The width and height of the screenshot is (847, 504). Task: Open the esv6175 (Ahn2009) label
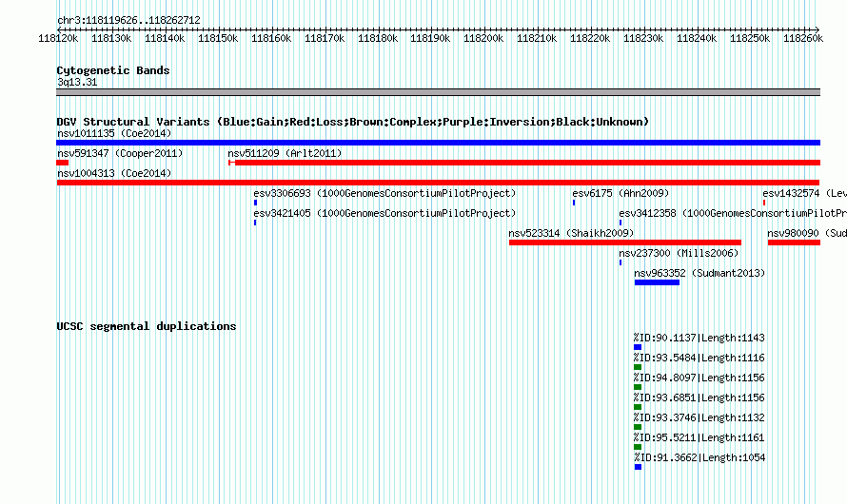click(620, 193)
